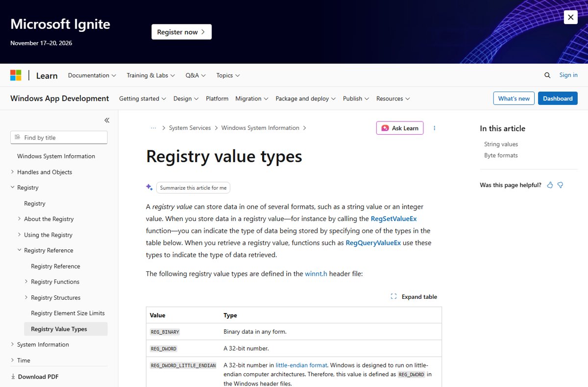The width and height of the screenshot is (588, 387).
Task: Expand Registry Structures node
Action: 26,297
